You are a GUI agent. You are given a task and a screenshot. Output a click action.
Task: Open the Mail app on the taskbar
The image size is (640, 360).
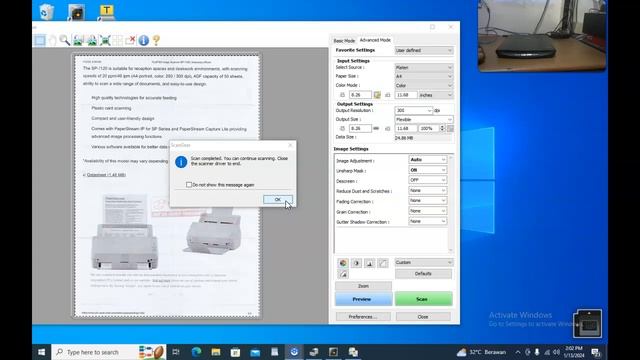click(255, 352)
